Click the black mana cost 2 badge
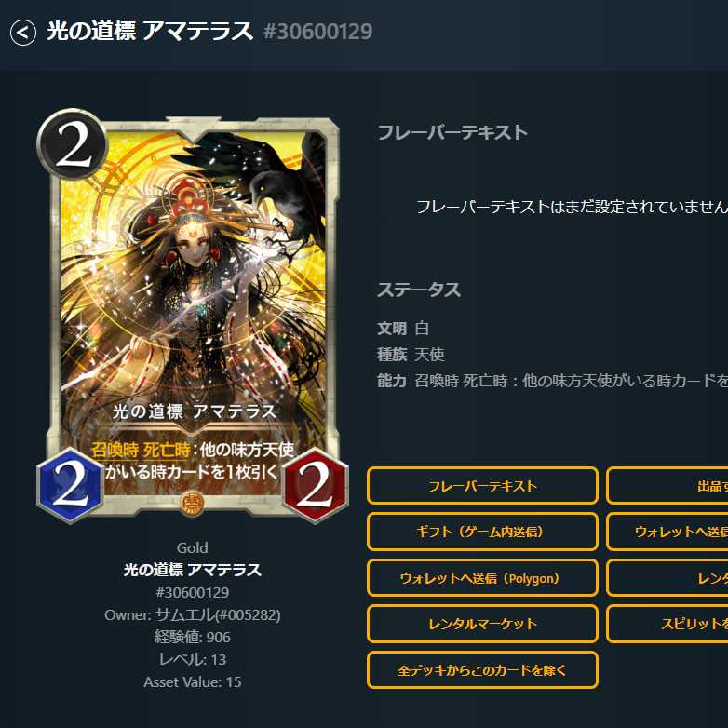 click(72, 144)
